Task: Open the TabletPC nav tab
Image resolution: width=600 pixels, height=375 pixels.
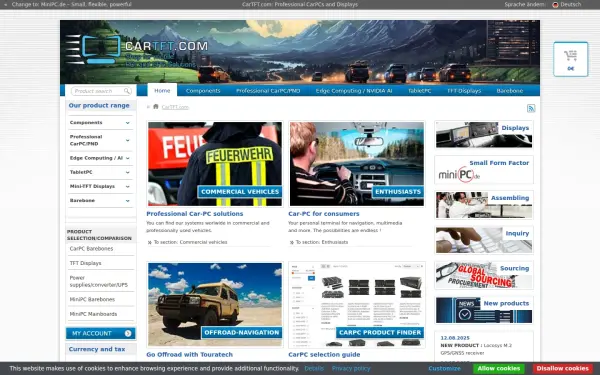Action: 419,91
